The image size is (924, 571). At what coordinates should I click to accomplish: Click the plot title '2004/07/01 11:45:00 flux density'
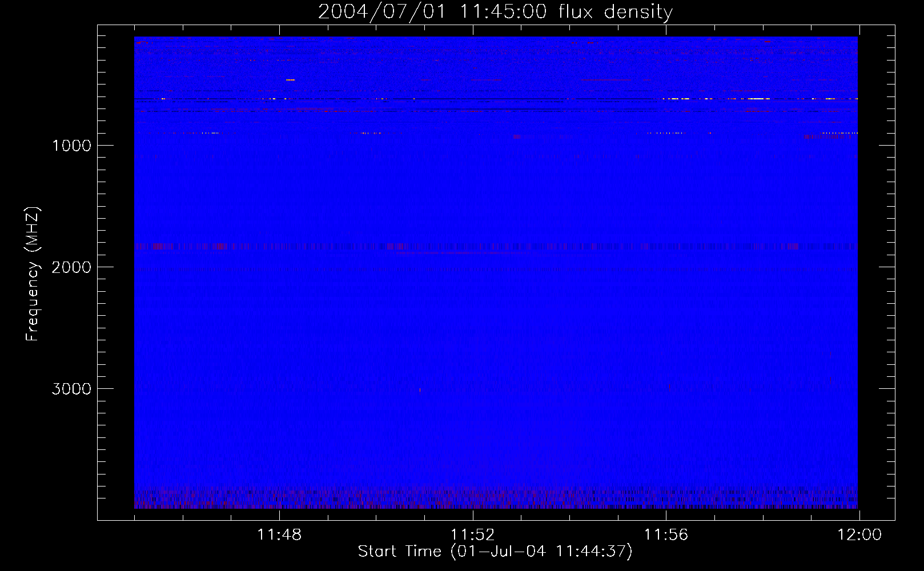(495, 12)
